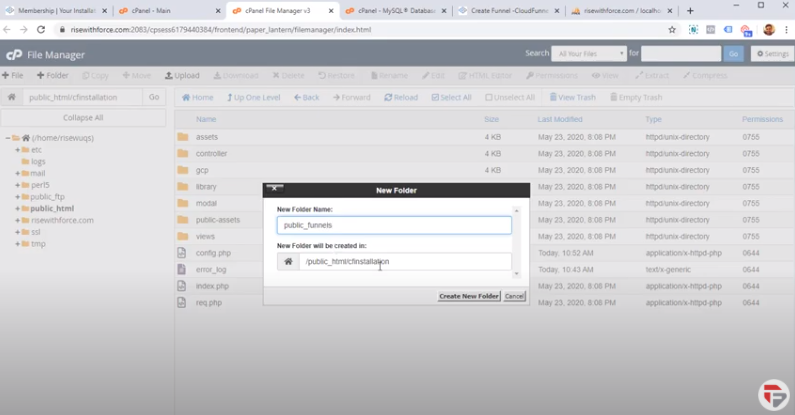Click the New Folder Name input field
This screenshot has height=415, width=795.
tap(393, 225)
